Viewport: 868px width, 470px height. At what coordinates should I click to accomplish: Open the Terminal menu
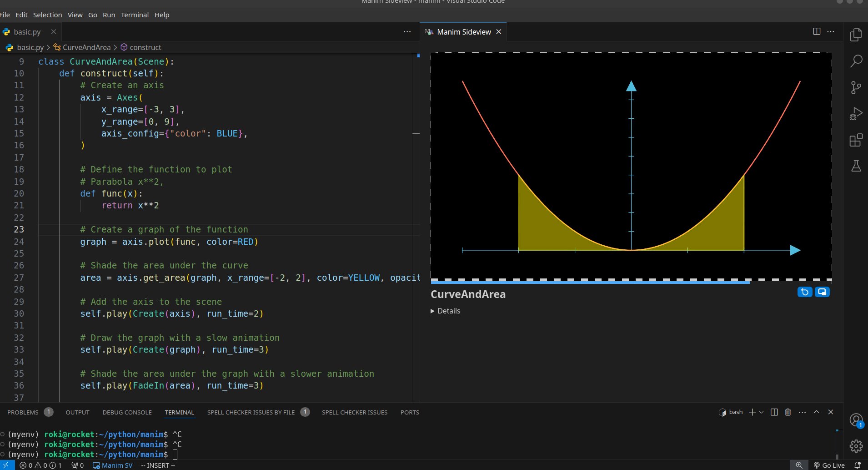pyautogui.click(x=135, y=15)
